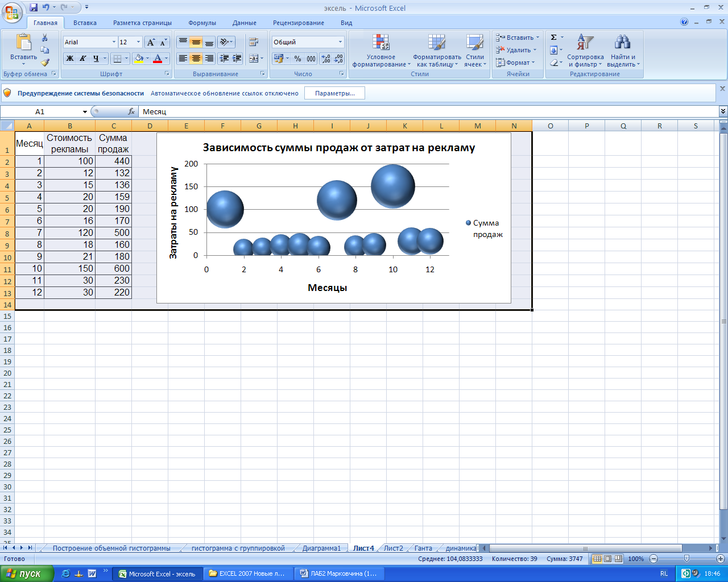Apply yellow fill color bucket

pyautogui.click(x=138, y=58)
